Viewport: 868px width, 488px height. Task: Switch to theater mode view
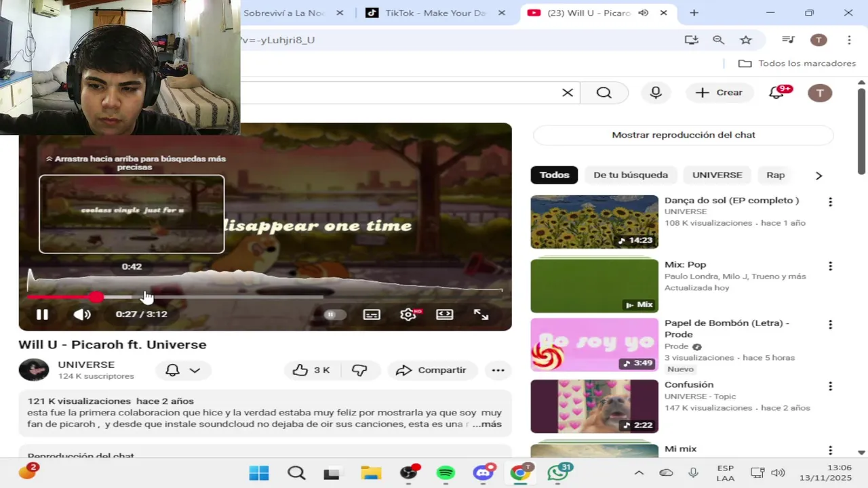click(x=444, y=314)
